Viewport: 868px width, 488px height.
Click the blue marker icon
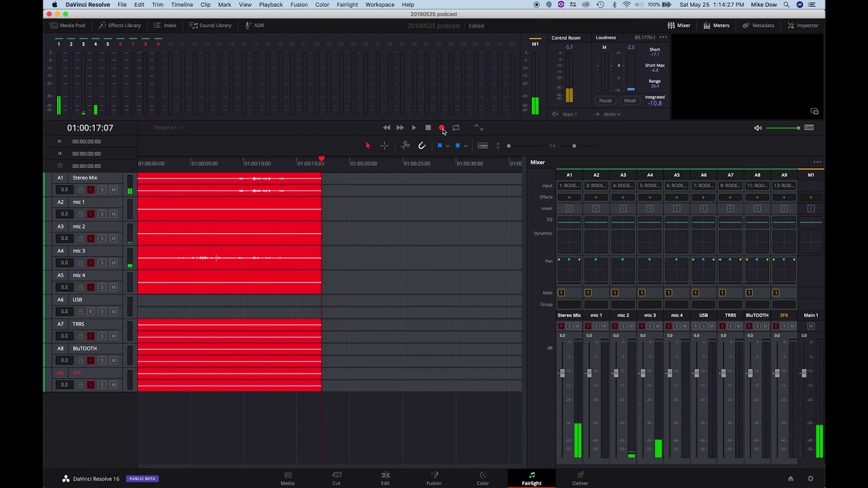[458, 146]
